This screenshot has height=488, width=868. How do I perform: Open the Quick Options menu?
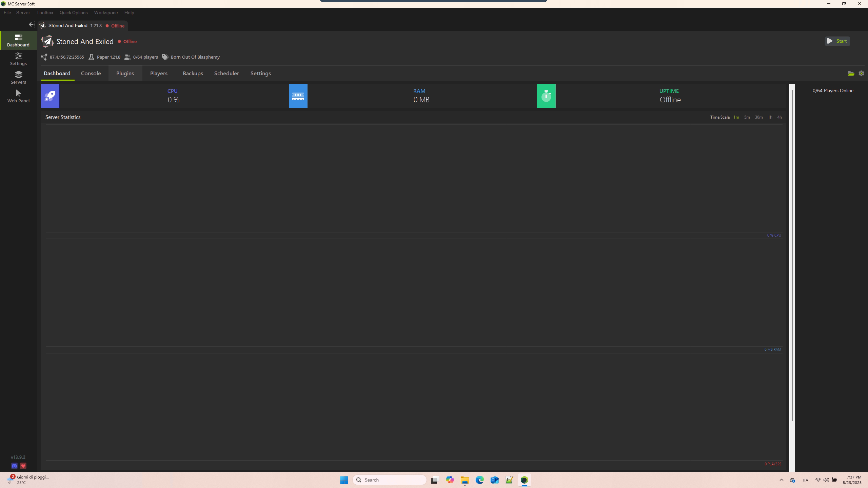(x=74, y=13)
